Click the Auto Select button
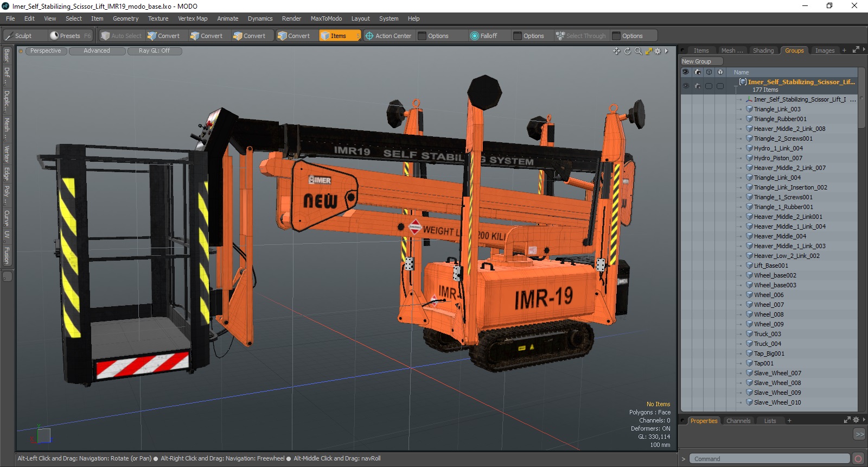Screen dimensions: 868x467 point(122,36)
